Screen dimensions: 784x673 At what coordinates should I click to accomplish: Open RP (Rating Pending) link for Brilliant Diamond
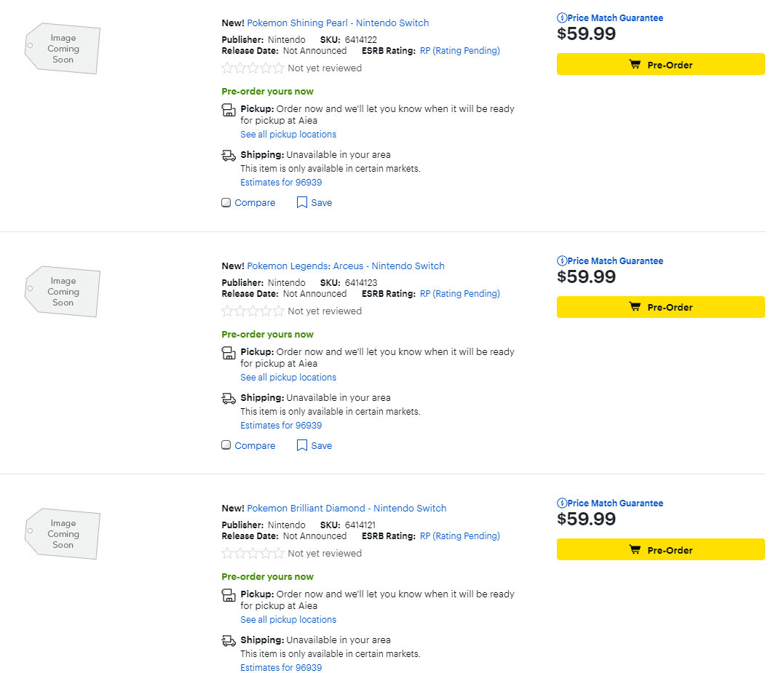click(459, 536)
